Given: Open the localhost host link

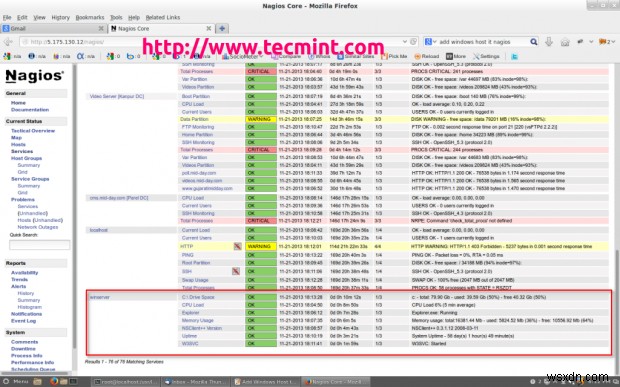Looking at the screenshot, I should (x=98, y=230).
